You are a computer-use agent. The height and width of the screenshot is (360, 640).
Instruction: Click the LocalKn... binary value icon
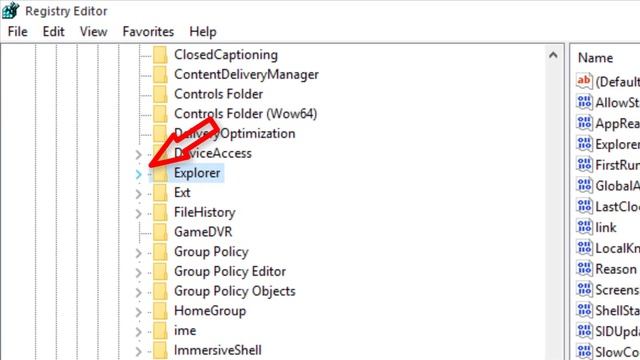(584, 248)
